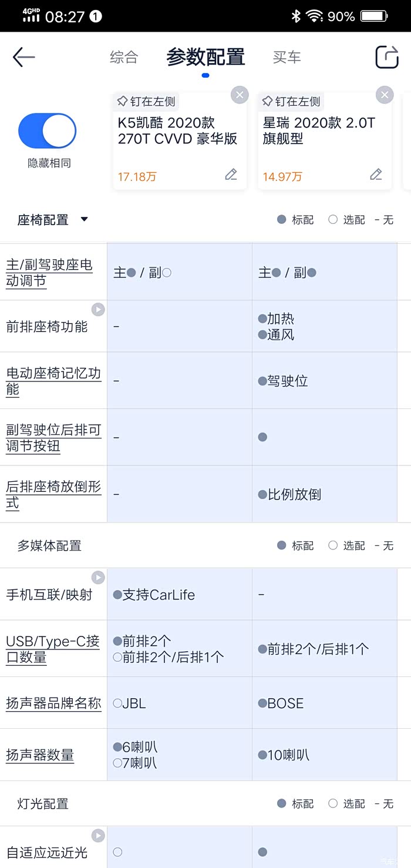The image size is (411, 868).
Task: Switch to the 买车 tab
Action: coord(287,57)
